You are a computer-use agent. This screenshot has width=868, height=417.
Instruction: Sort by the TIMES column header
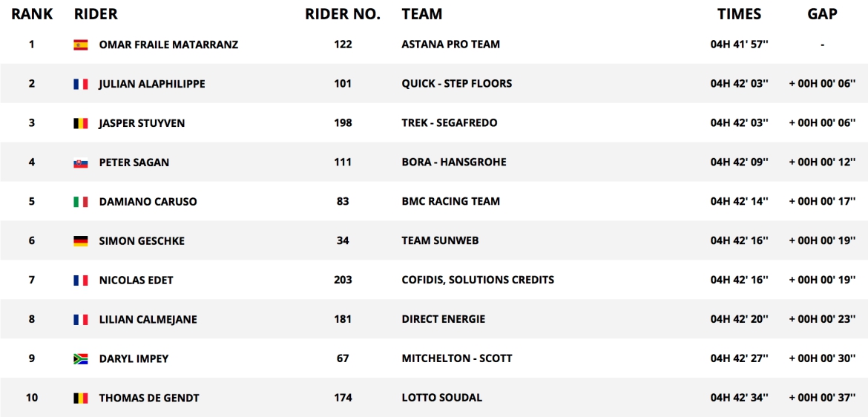(739, 14)
